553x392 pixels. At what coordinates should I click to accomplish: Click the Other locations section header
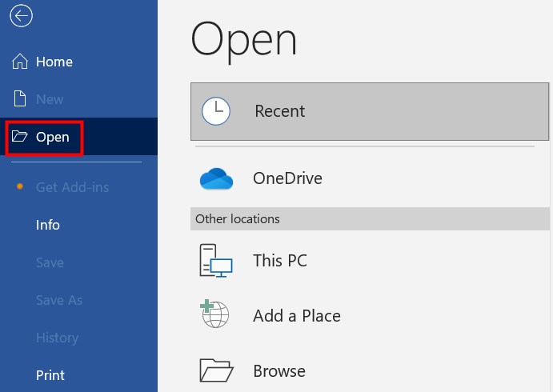(x=238, y=218)
